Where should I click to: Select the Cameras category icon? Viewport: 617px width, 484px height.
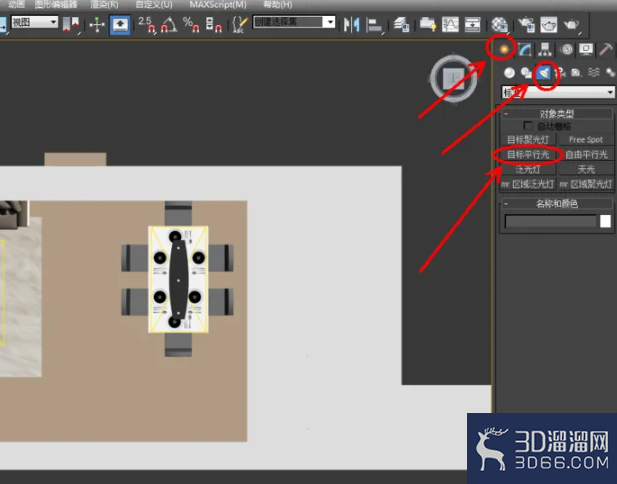pos(560,73)
